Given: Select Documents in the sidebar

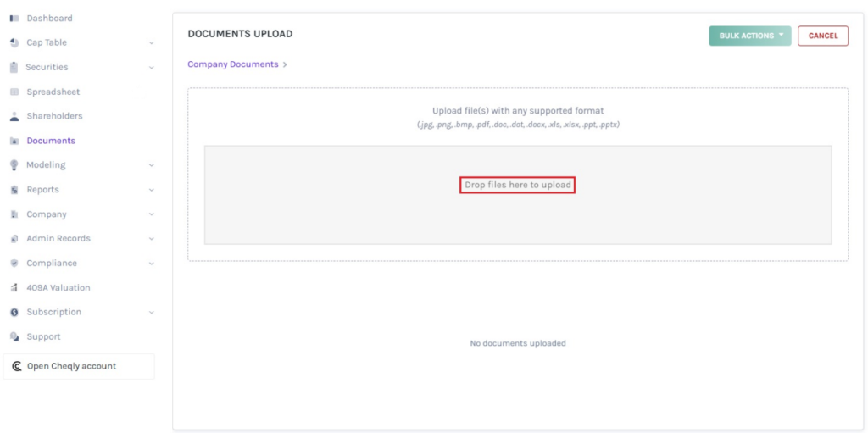Looking at the screenshot, I should pos(51,141).
